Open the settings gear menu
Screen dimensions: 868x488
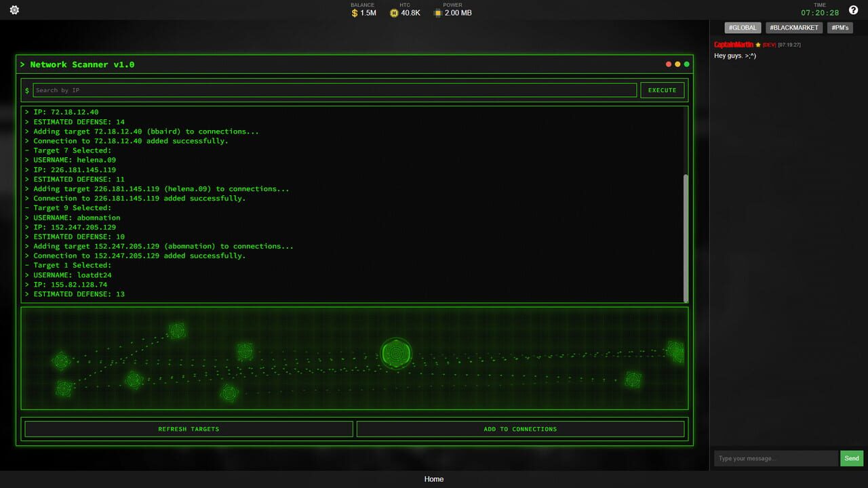coord(14,10)
